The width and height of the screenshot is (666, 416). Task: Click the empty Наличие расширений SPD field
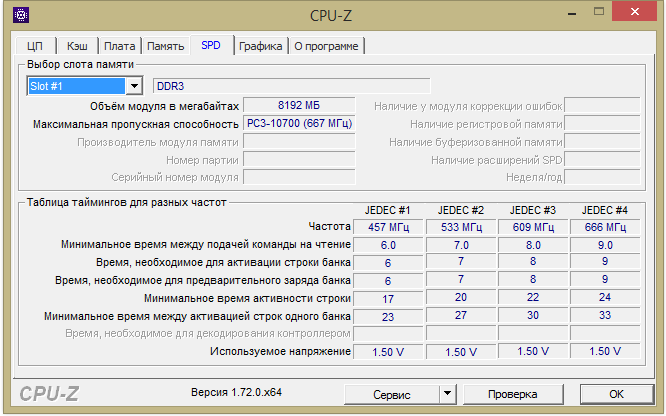[602, 160]
